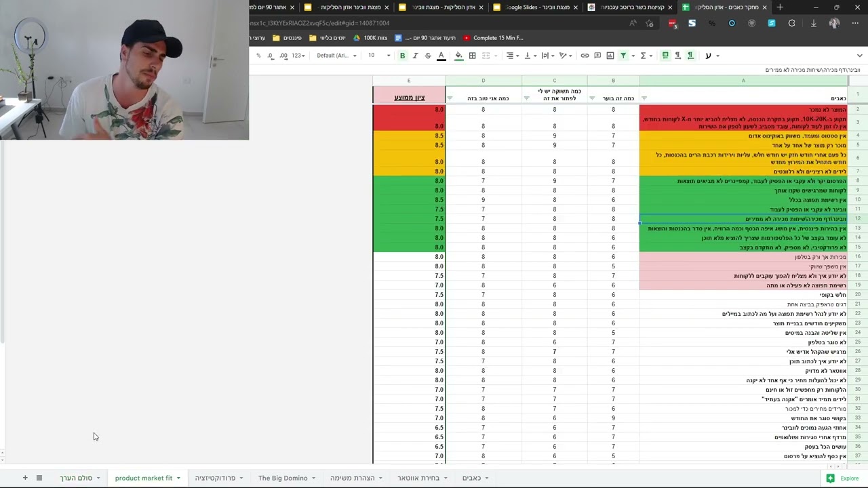Toggle sheet right-to-left direction icon

pos(665,56)
